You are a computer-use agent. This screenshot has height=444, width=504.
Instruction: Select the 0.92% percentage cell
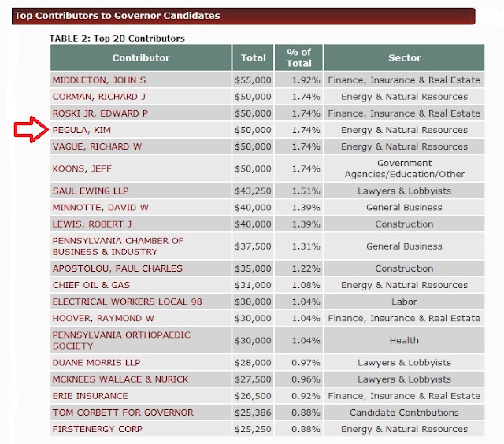(x=298, y=396)
